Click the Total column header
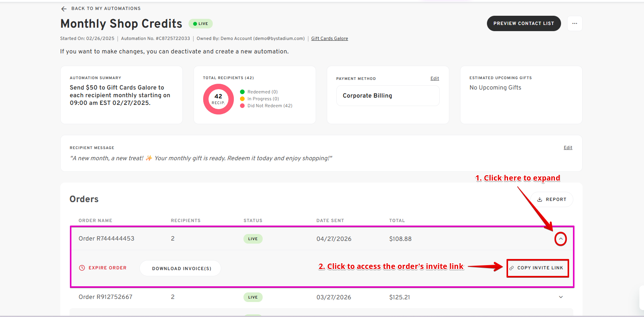Screen dimensions: 644x317 point(397,221)
